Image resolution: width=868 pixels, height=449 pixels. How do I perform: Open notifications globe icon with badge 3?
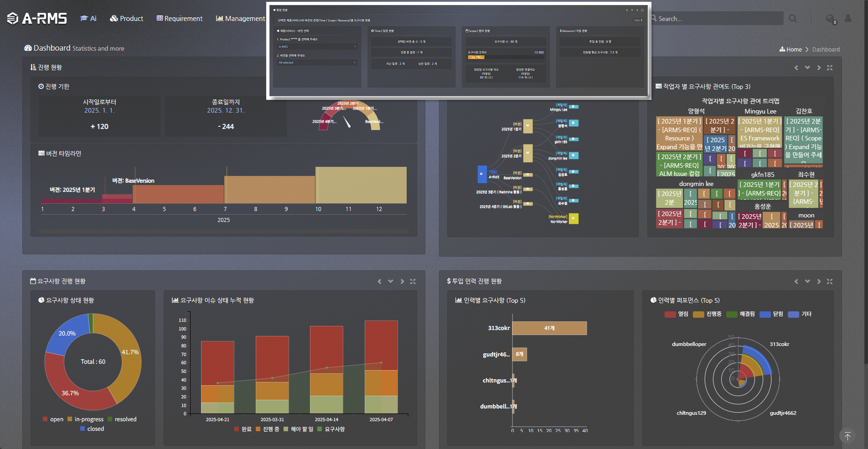click(830, 19)
